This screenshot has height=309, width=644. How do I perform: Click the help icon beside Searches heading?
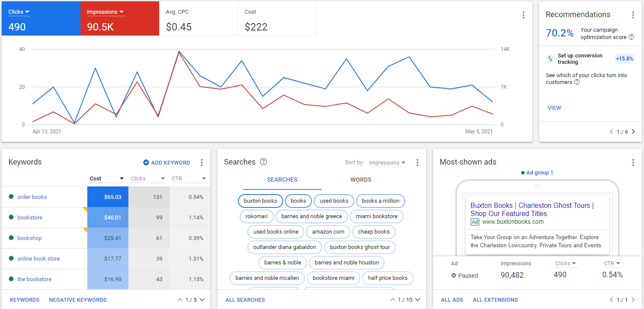tap(264, 162)
